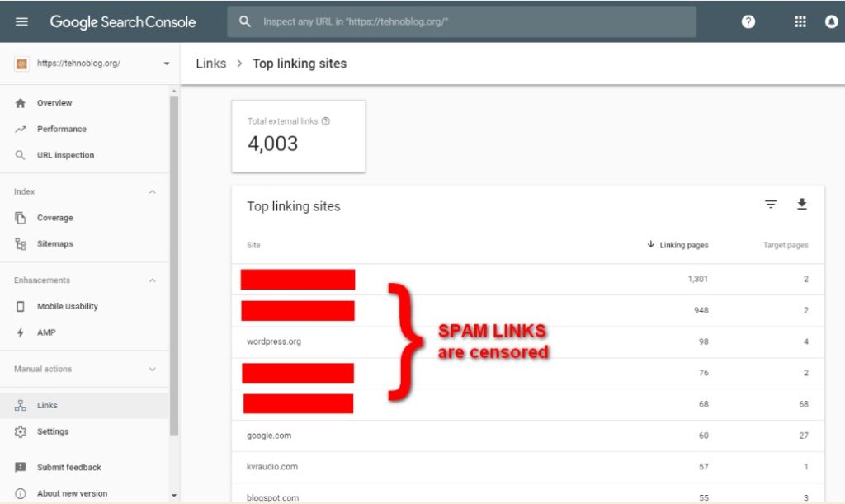Open the Google apps grid icon
Screen dimensions: 845x504
click(x=800, y=21)
